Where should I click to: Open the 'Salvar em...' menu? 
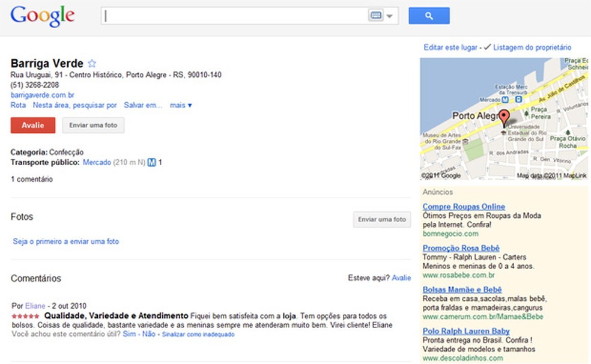143,105
